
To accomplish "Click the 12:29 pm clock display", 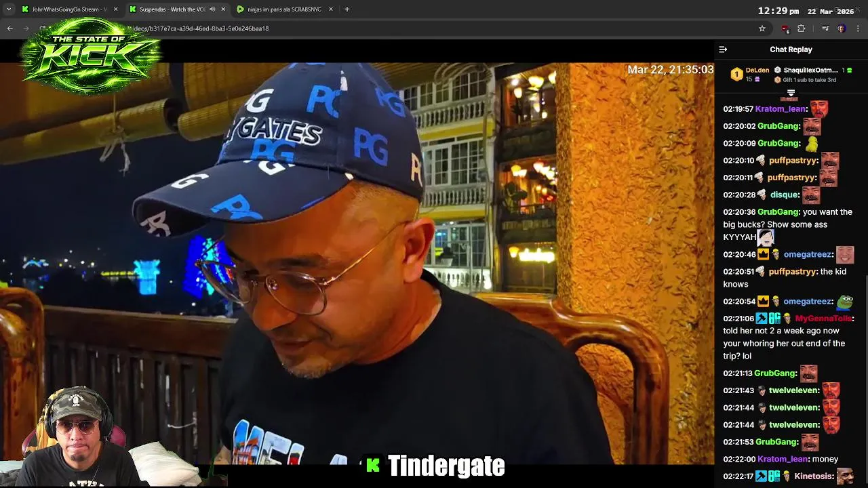I will (x=778, y=11).
